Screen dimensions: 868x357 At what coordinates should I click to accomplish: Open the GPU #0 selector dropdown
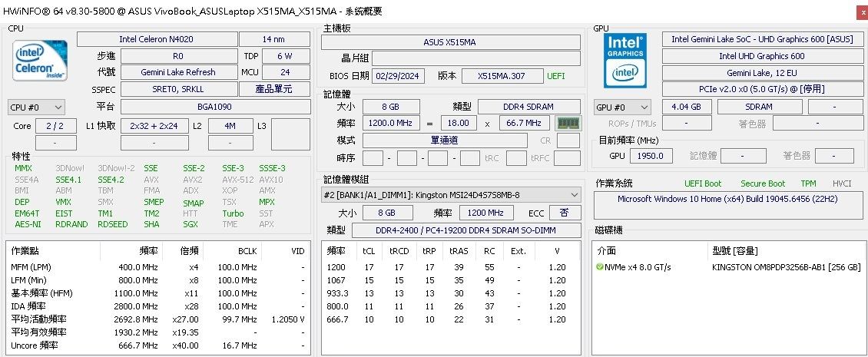pos(622,107)
